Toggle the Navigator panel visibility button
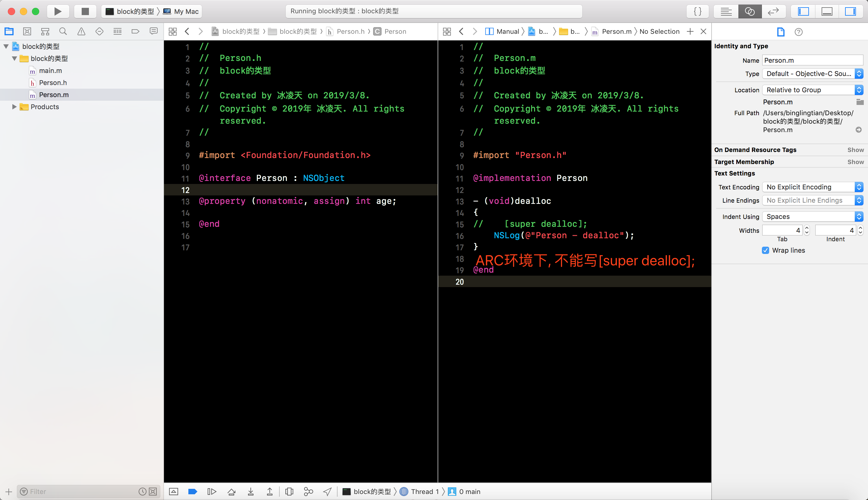 [x=803, y=11]
